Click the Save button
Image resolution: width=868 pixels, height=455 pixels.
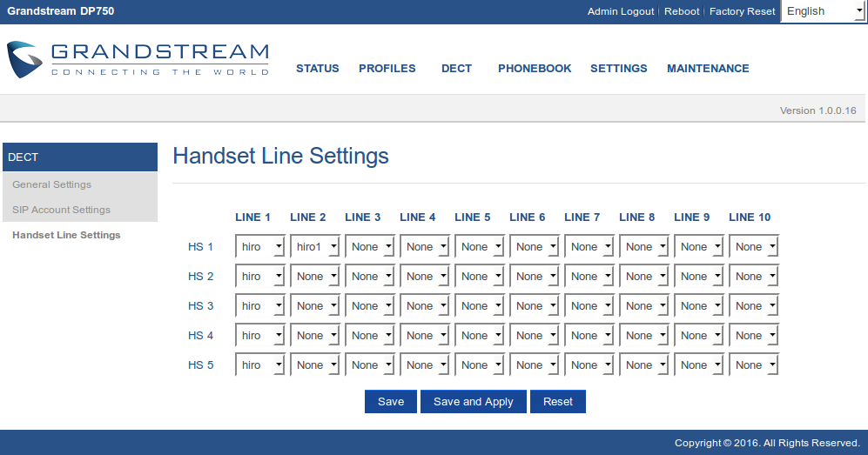[x=391, y=401]
